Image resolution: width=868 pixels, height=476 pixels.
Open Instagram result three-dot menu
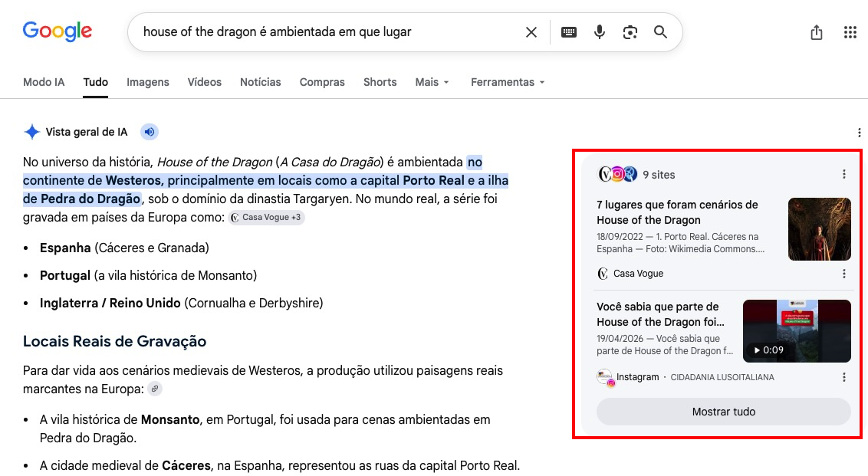[844, 377]
